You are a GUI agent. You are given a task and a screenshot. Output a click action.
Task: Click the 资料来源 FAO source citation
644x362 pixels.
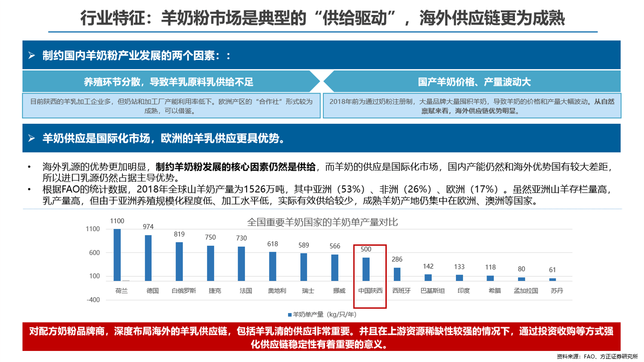pyautogui.click(x=597, y=357)
